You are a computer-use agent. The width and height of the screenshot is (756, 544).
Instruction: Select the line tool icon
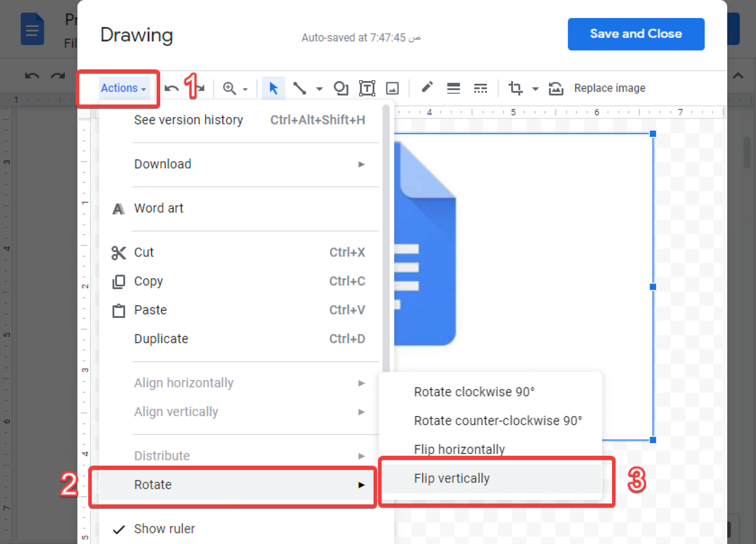pyautogui.click(x=299, y=88)
